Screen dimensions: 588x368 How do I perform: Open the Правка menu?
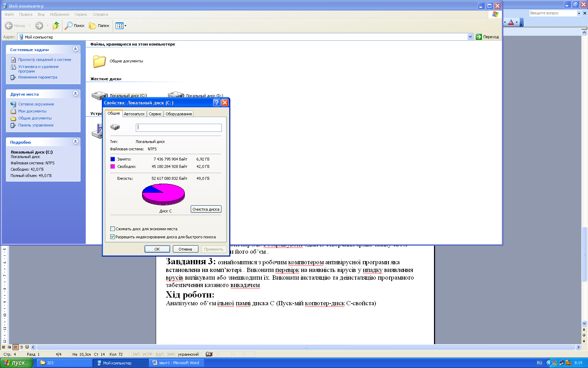tap(26, 14)
